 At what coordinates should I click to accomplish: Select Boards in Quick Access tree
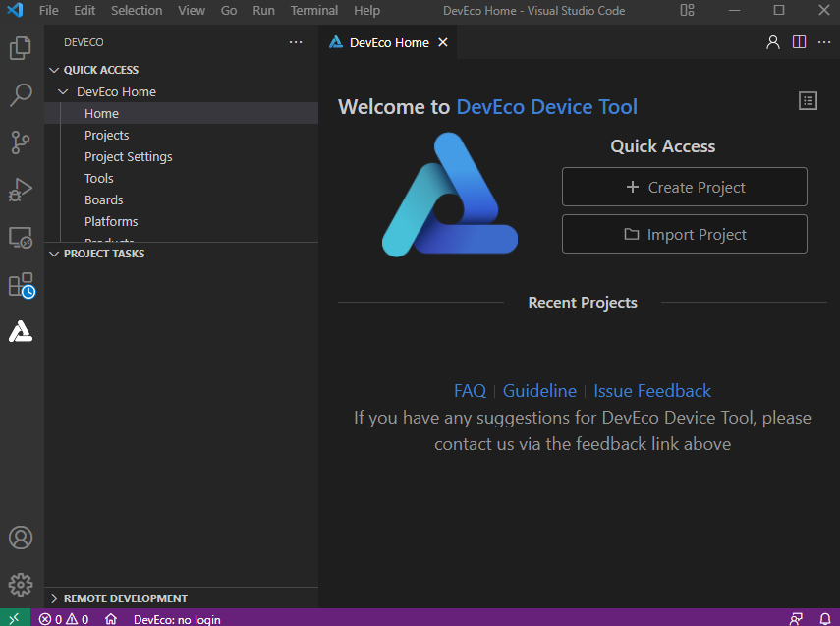181,199
